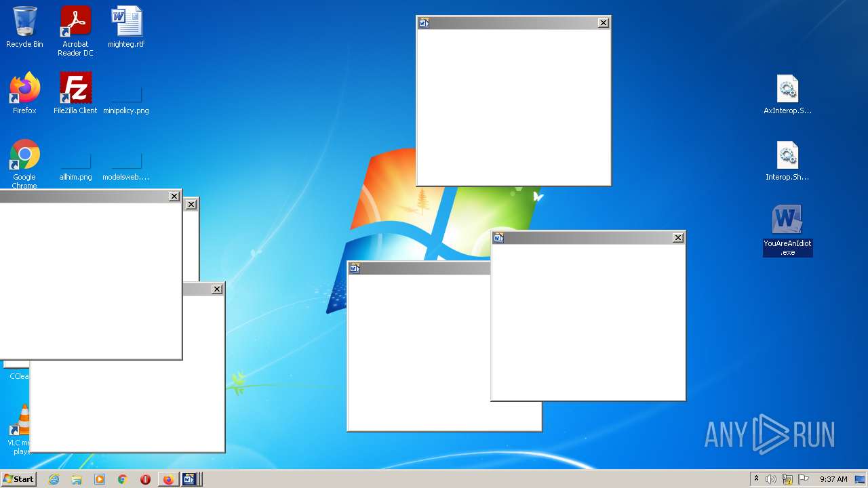Viewport: 868px width, 488px height.
Task: Switch to Firefox taskbar button
Action: [168, 479]
